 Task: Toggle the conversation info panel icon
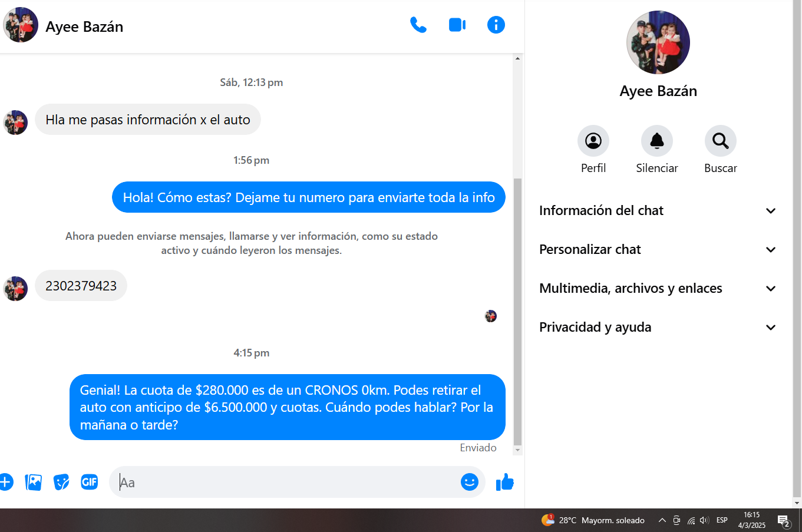[496, 25]
